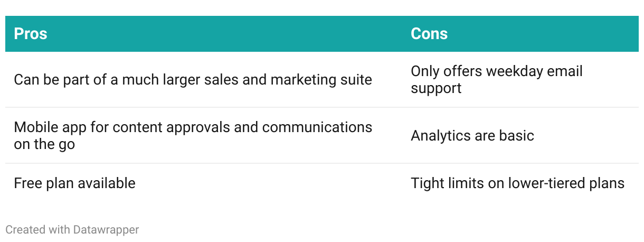644x242 pixels.
Task: Click the 'on the go' text line
Action: 44,144
